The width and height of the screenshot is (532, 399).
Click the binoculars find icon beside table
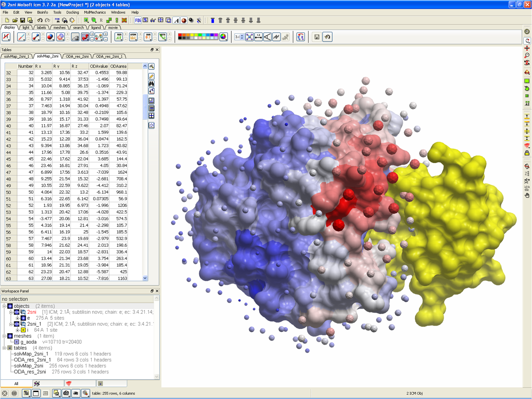pyautogui.click(x=151, y=84)
